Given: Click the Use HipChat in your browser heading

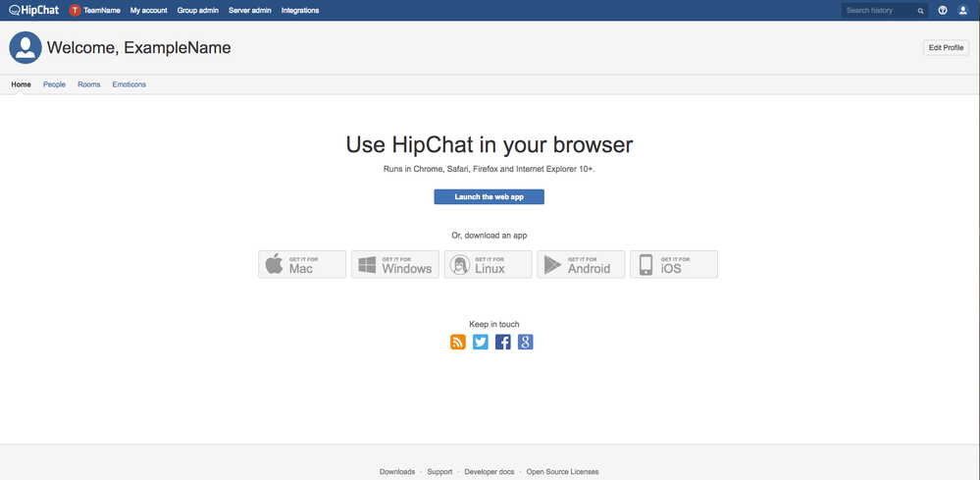Looking at the screenshot, I should [x=490, y=144].
